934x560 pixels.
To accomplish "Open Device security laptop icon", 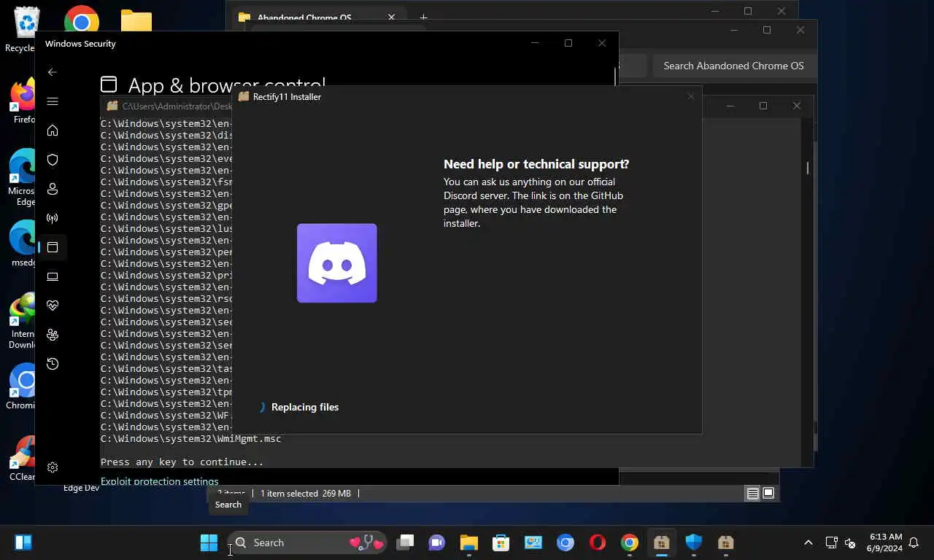I will [52, 276].
